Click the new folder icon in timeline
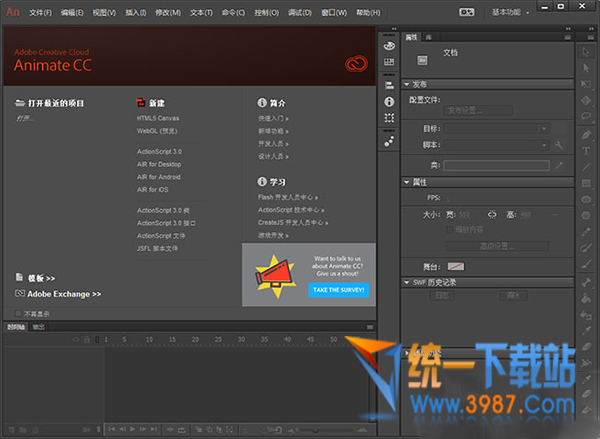This screenshot has width=600, height=439. [x=23, y=430]
